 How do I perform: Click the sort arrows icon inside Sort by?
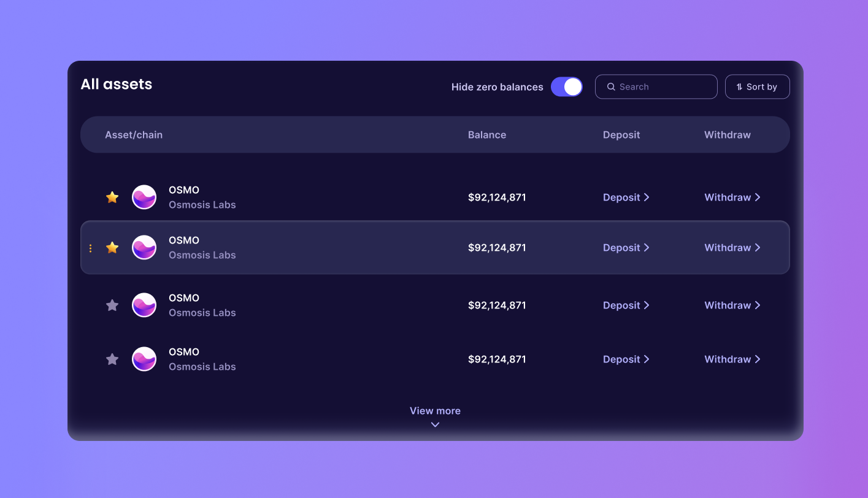click(x=739, y=86)
